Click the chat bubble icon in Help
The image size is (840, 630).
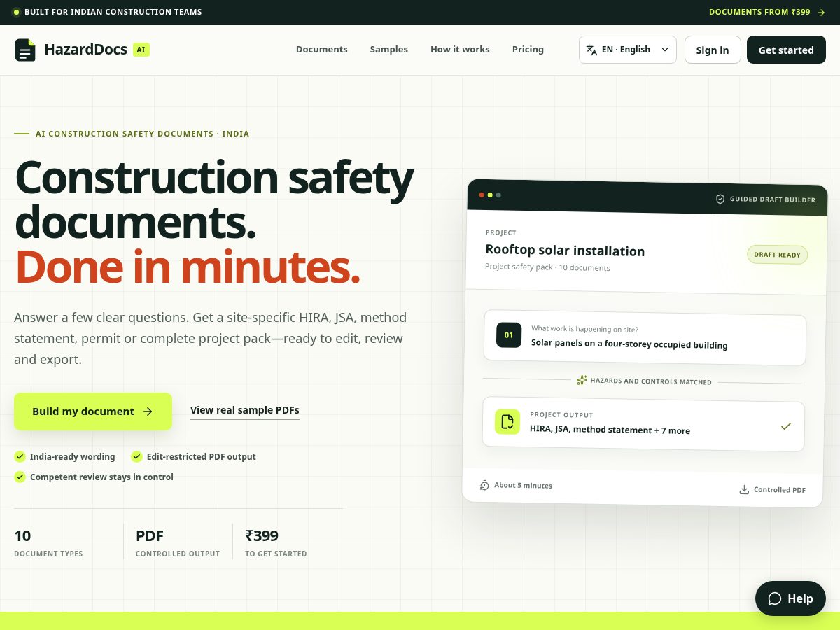[x=774, y=598]
